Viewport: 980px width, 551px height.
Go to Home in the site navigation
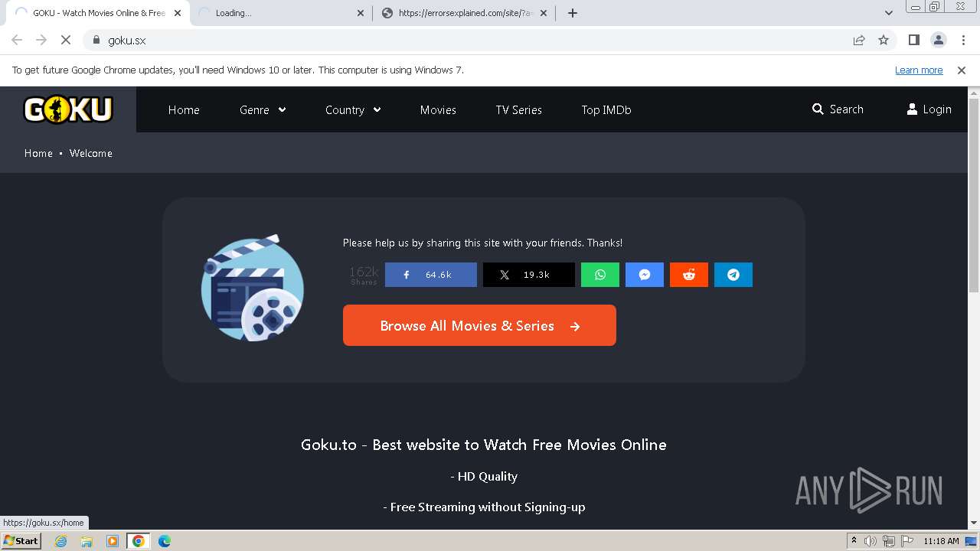pos(184,109)
